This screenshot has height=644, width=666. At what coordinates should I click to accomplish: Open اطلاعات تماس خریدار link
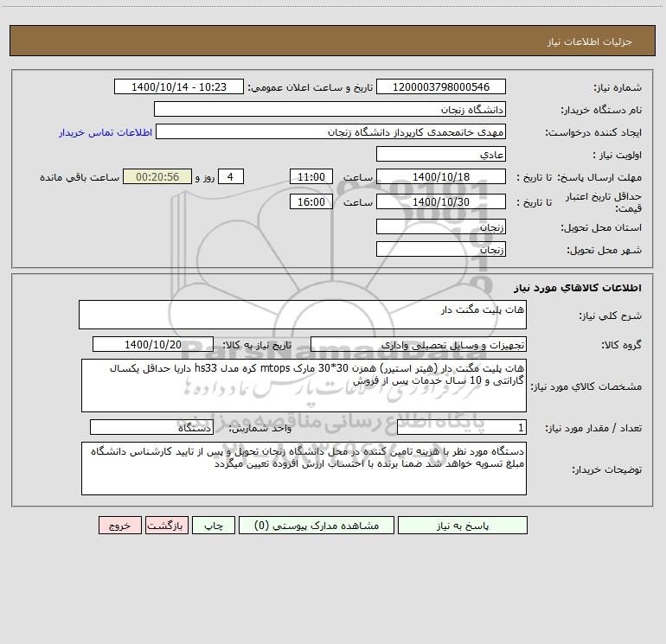tap(106, 132)
